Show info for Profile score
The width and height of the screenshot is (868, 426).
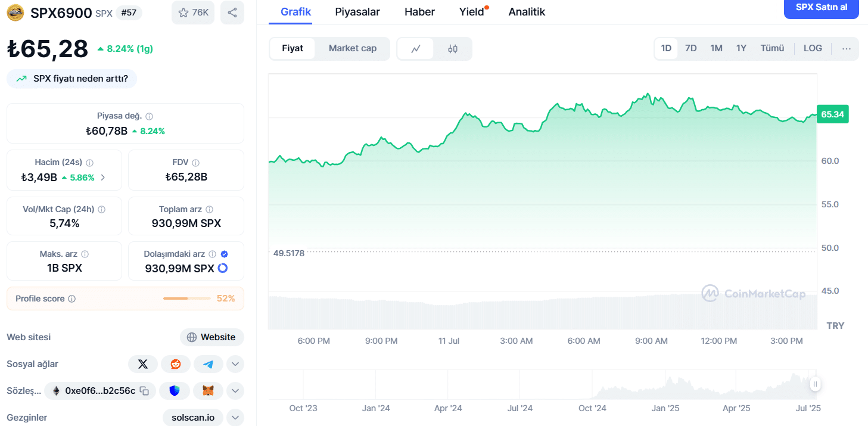[72, 299]
